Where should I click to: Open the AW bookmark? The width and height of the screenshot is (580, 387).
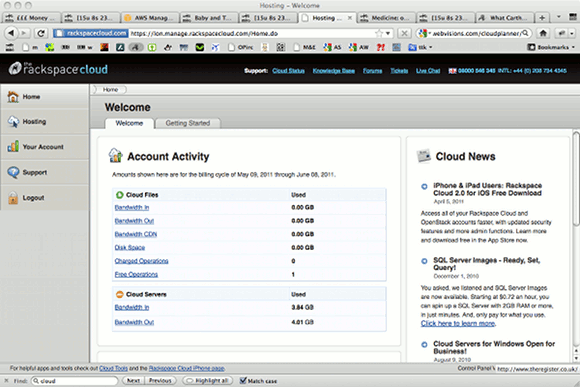(358, 47)
